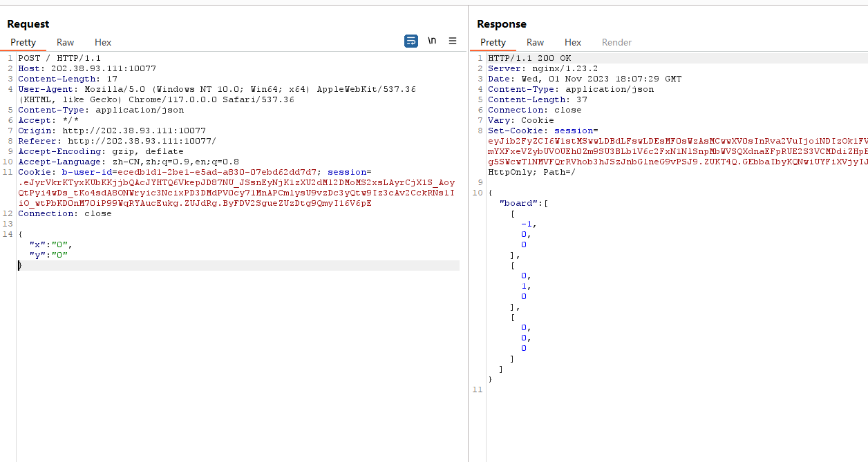Switch Request view to Hex tab
The height and width of the screenshot is (462, 868).
coord(103,43)
